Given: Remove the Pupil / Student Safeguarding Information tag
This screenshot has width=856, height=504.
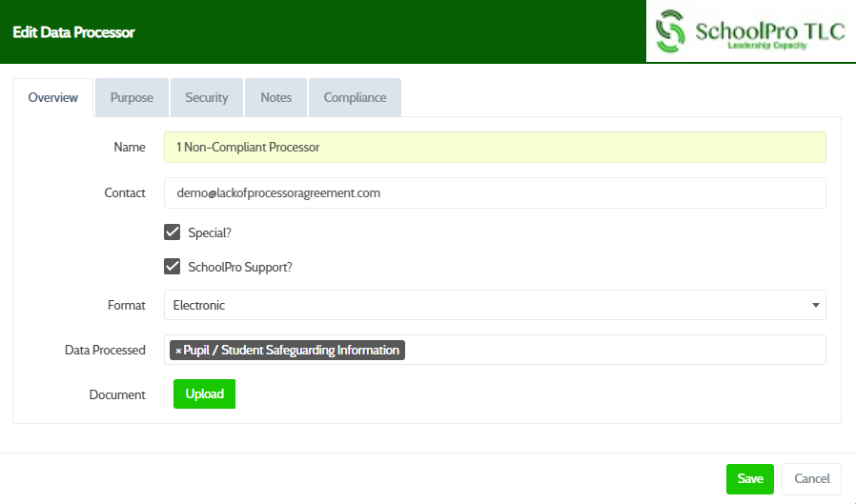Looking at the screenshot, I should click(x=178, y=351).
